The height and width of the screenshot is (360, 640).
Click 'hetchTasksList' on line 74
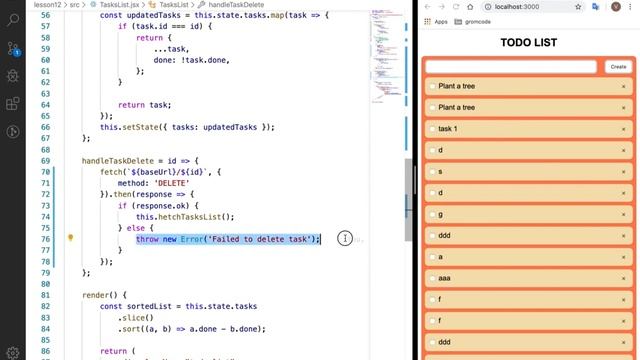point(190,217)
